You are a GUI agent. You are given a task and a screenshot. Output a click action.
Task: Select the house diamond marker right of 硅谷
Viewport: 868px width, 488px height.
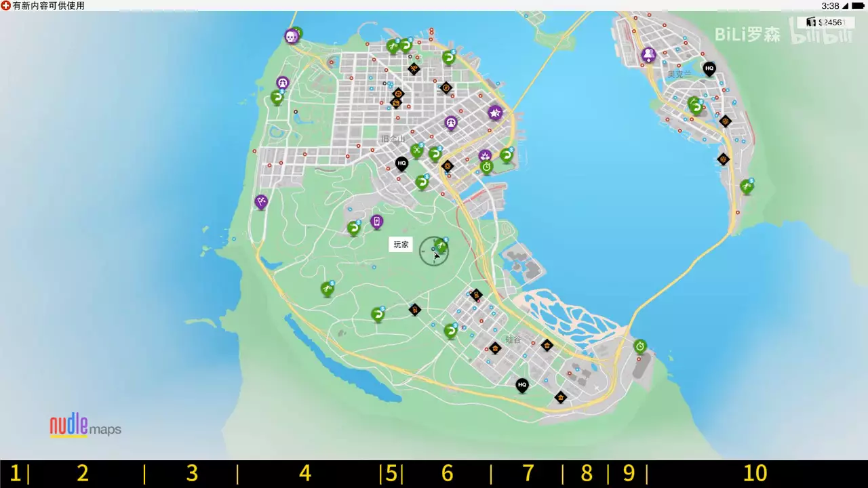tap(547, 345)
